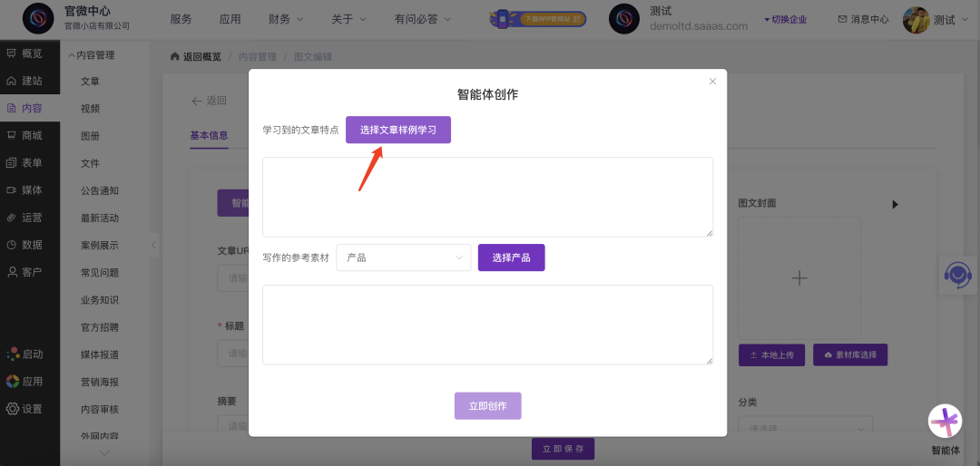Open the 产品 reference material dropdown
Screen dimensions: 980x466
point(403,257)
